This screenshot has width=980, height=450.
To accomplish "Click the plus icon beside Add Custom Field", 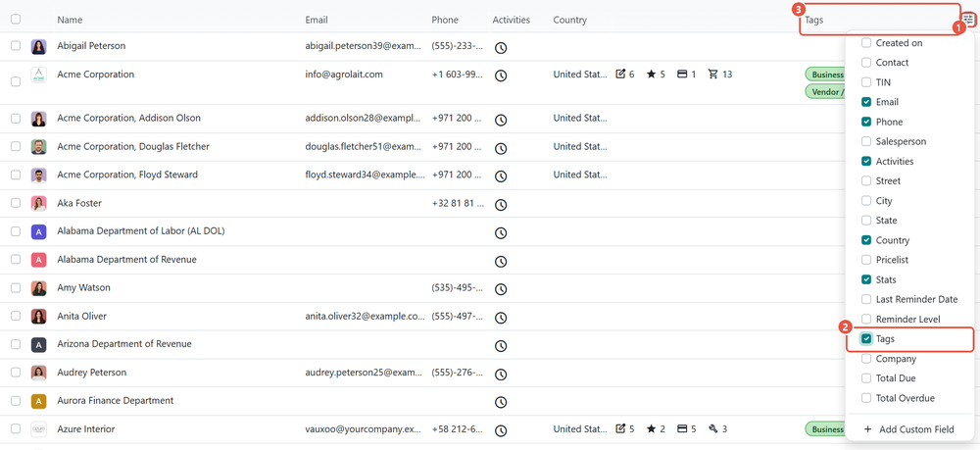I will [x=867, y=429].
